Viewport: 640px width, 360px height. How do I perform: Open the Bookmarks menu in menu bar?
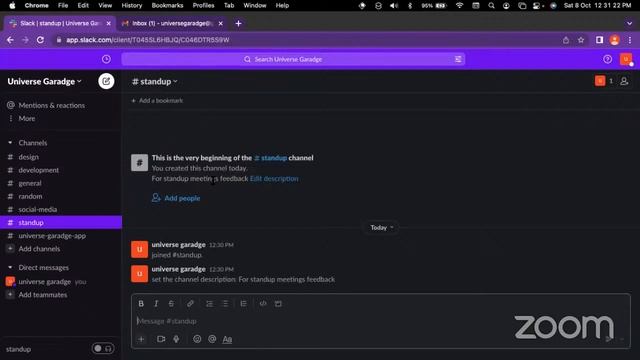(167, 6)
